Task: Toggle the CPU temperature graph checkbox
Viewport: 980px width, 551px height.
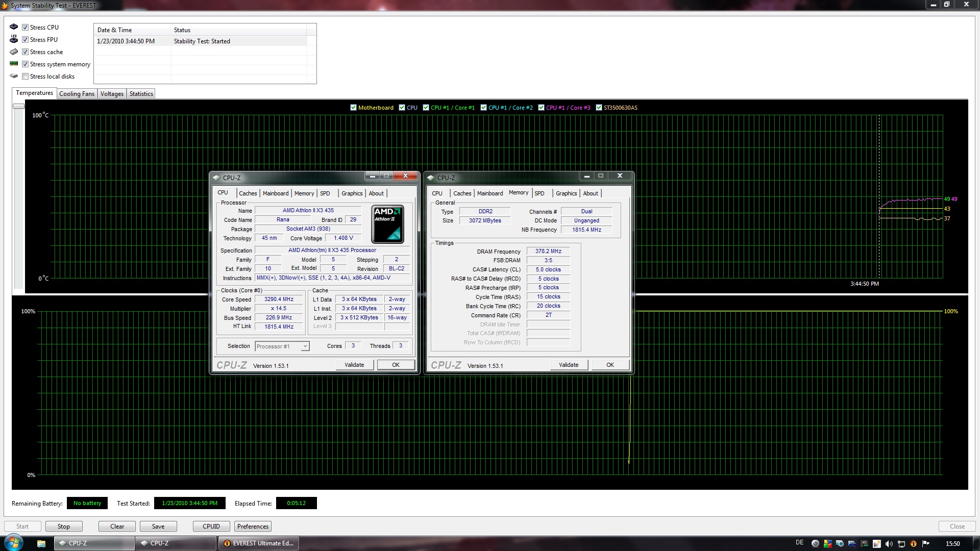Action: (402, 107)
